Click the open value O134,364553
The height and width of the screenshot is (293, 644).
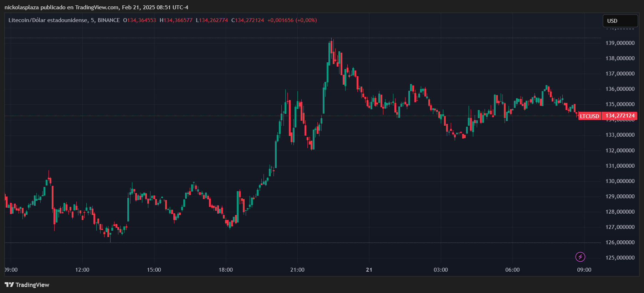pyautogui.click(x=139, y=20)
